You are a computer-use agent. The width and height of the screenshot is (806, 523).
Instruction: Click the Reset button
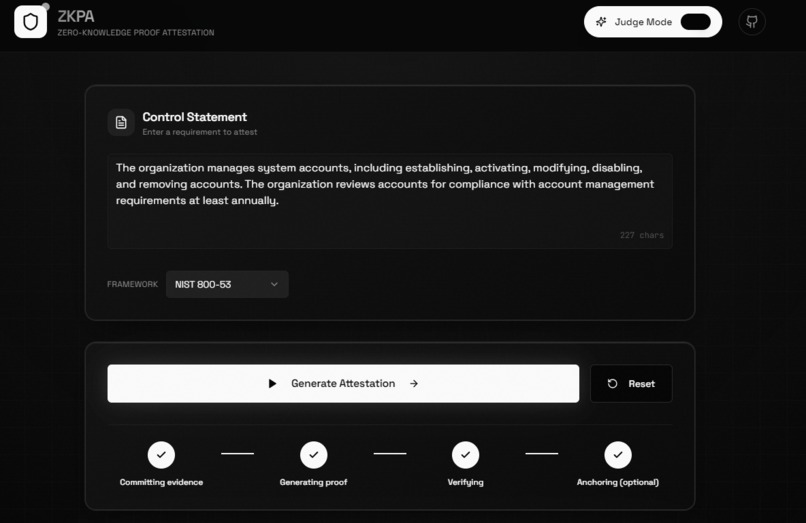pyautogui.click(x=631, y=384)
